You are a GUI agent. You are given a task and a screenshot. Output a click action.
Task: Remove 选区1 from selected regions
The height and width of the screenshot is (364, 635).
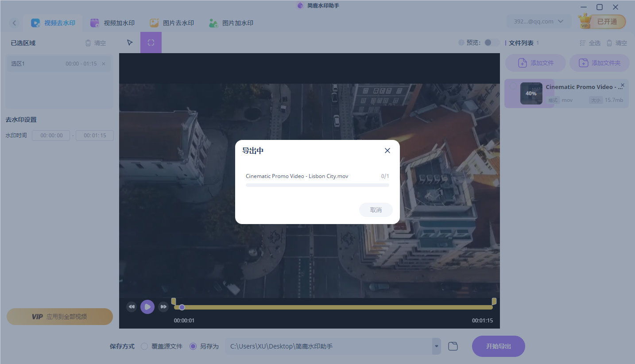click(x=104, y=64)
